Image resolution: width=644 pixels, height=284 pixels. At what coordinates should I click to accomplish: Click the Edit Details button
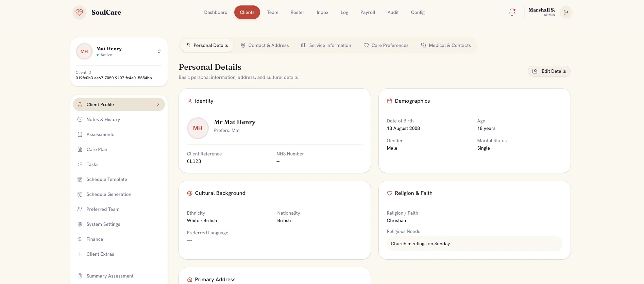click(549, 71)
